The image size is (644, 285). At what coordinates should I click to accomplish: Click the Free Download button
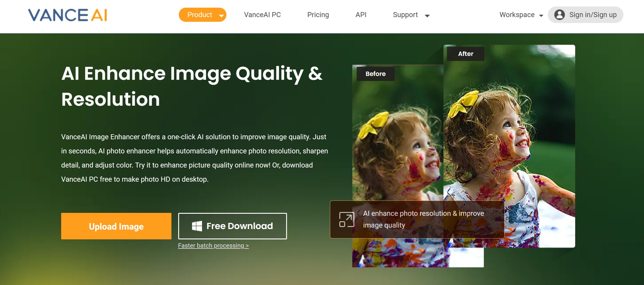(232, 226)
